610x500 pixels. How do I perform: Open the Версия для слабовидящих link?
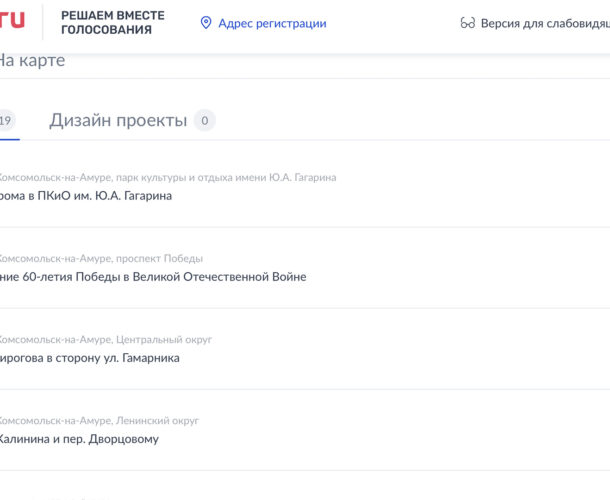point(545,23)
